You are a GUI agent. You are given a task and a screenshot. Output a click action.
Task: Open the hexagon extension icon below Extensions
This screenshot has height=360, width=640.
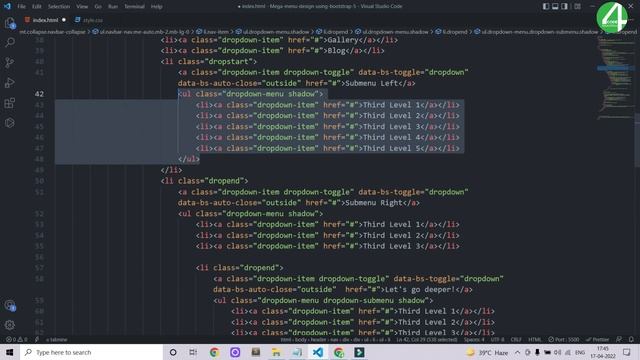(10, 122)
